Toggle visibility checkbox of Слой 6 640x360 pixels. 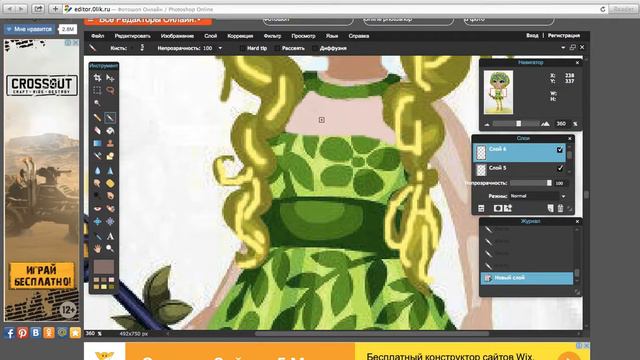560,150
